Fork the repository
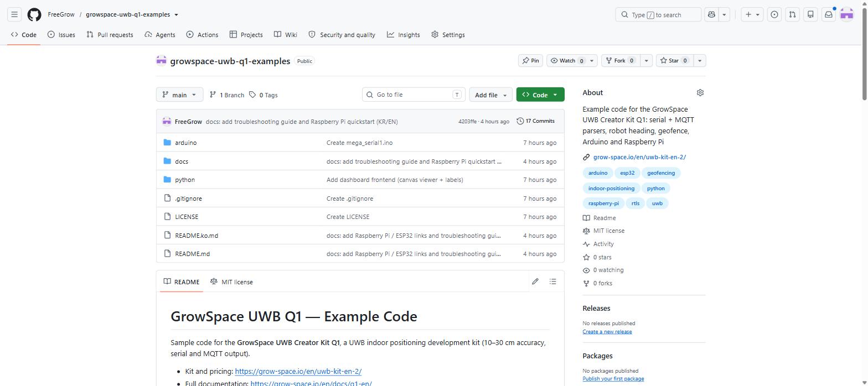The width and height of the screenshot is (868, 386). coord(619,60)
